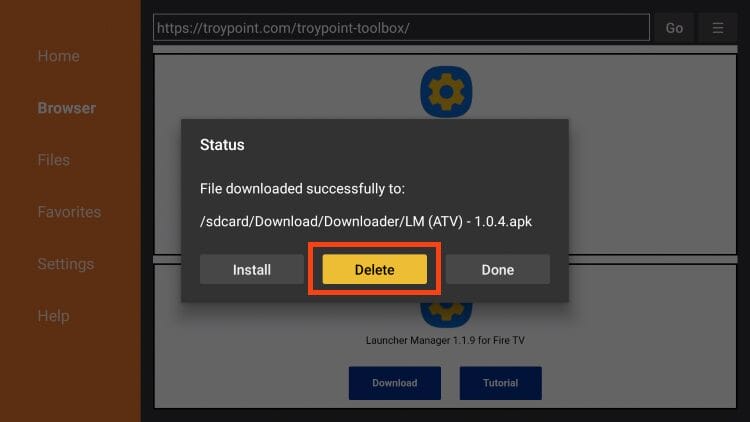
Task: Select the troypoint URL address field
Action: (401, 28)
